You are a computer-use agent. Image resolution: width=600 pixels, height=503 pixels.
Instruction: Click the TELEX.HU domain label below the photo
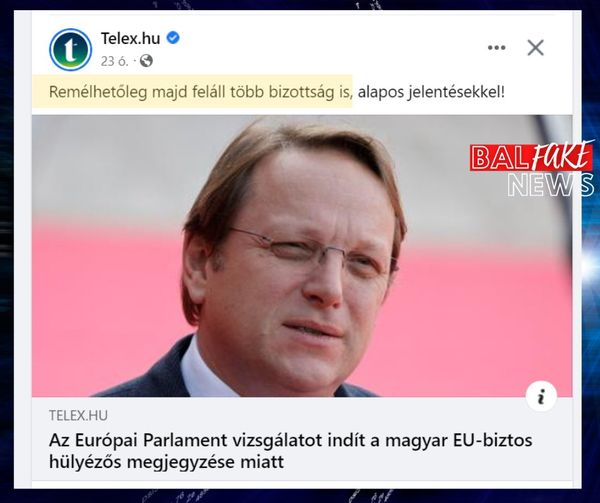78,415
